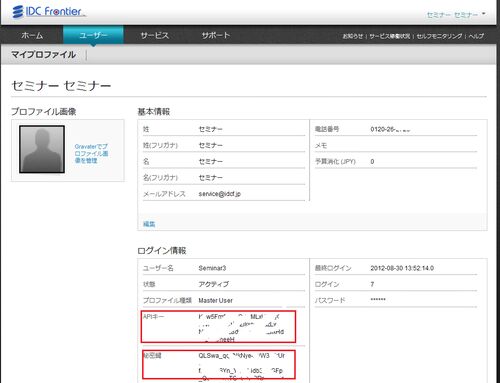Viewport: 500px width, 383px height.
Task: Open the サービス tab
Action: (x=155, y=35)
